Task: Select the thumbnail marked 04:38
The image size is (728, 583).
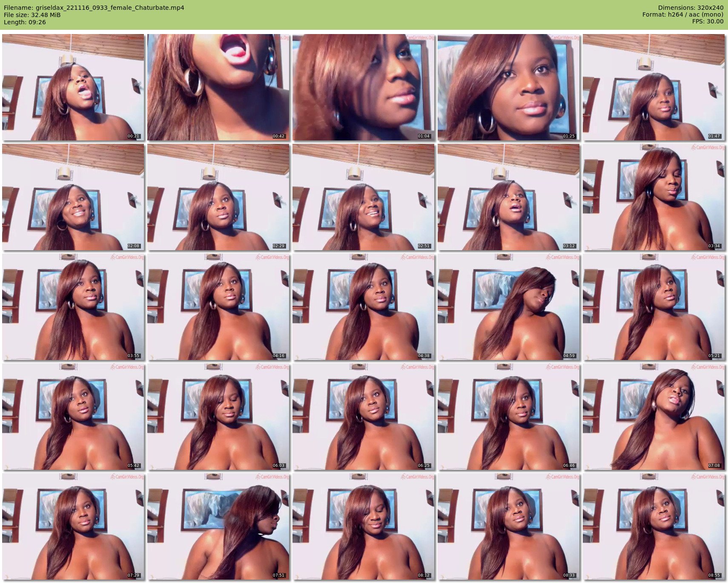Action: (364, 307)
